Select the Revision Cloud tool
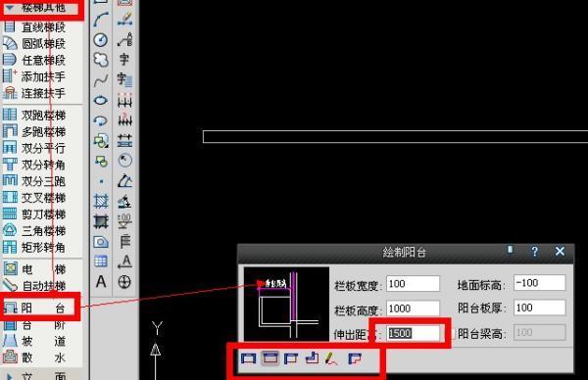Image resolution: width=588 pixels, height=380 pixels. pos(101,60)
